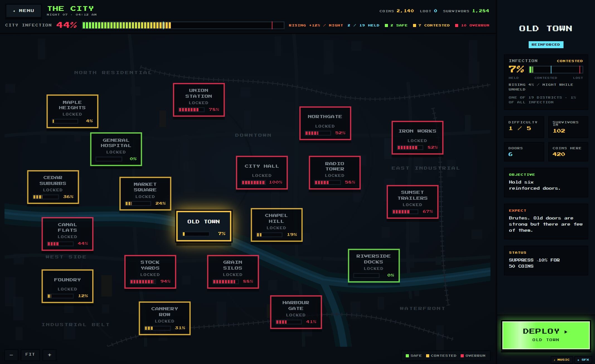The height and width of the screenshot is (364, 595).
Task: Select the Harbour Gate district
Action: tap(296, 312)
